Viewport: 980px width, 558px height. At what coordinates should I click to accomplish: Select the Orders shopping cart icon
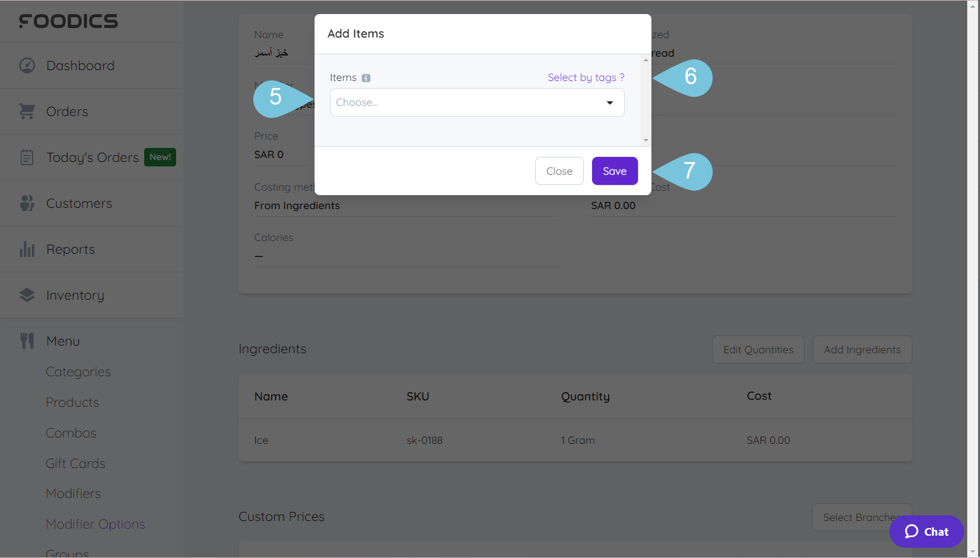[x=27, y=111]
